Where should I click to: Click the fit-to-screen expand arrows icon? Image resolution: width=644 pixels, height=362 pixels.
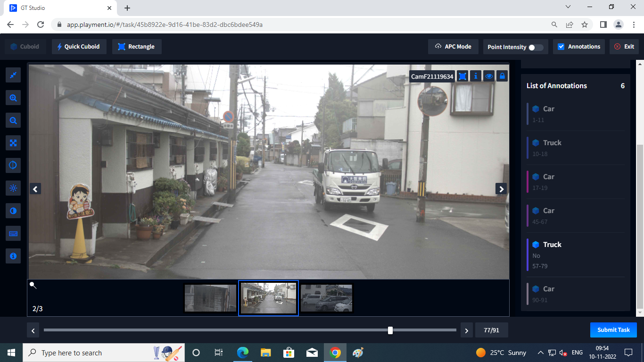tap(13, 143)
